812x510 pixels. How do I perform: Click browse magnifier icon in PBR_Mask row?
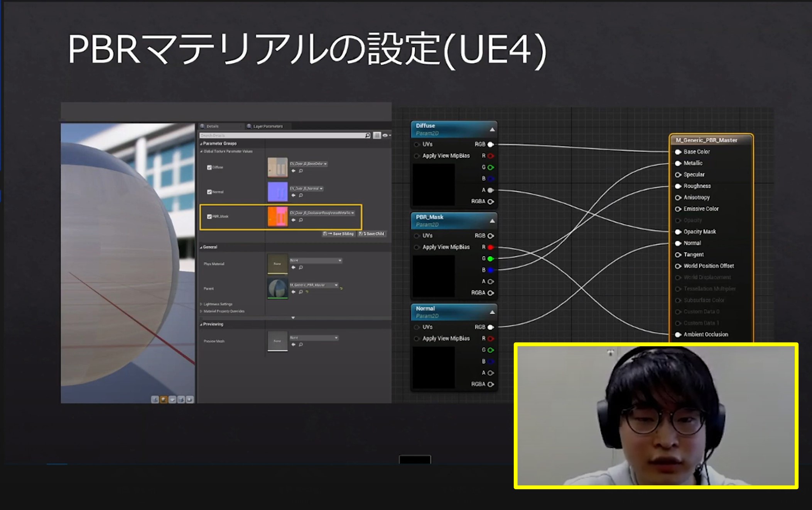[x=301, y=220]
